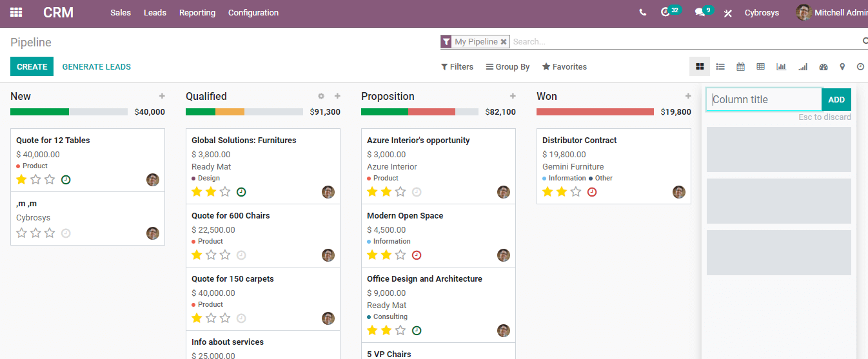Set first priority star on ,m ,m card
868x359 pixels.
pos(21,233)
